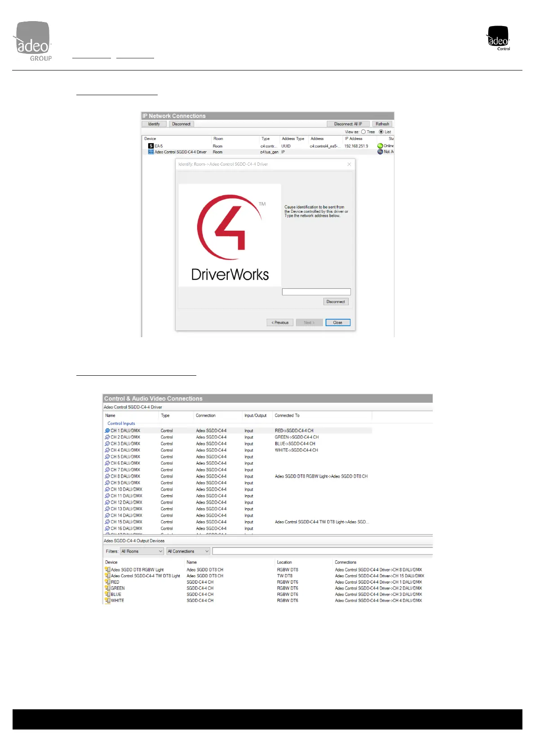
Task: Click the CH 5 DALI/DMX connection icon
Action: 107,457
